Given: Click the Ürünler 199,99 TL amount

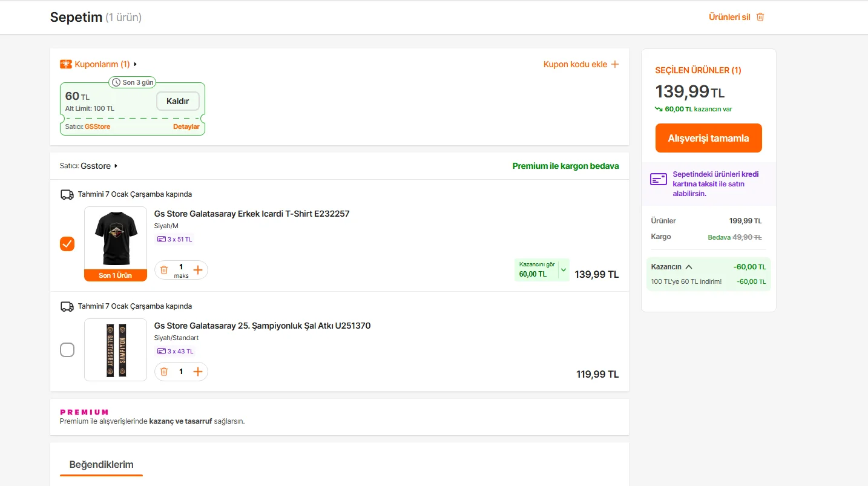Looking at the screenshot, I should pyautogui.click(x=746, y=221).
